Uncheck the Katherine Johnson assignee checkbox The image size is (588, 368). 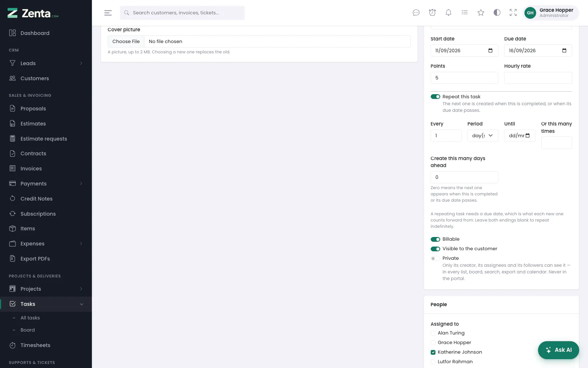click(x=433, y=353)
